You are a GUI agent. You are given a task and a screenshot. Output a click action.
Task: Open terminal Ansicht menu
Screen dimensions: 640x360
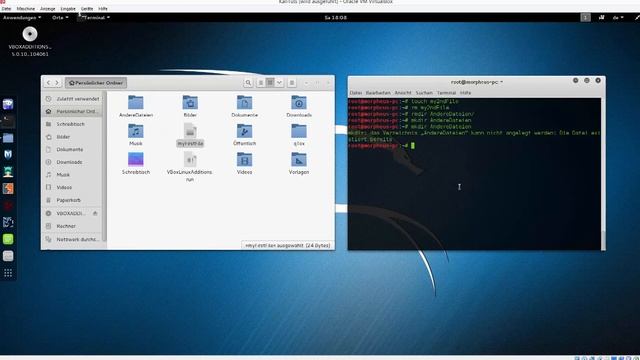click(x=403, y=93)
